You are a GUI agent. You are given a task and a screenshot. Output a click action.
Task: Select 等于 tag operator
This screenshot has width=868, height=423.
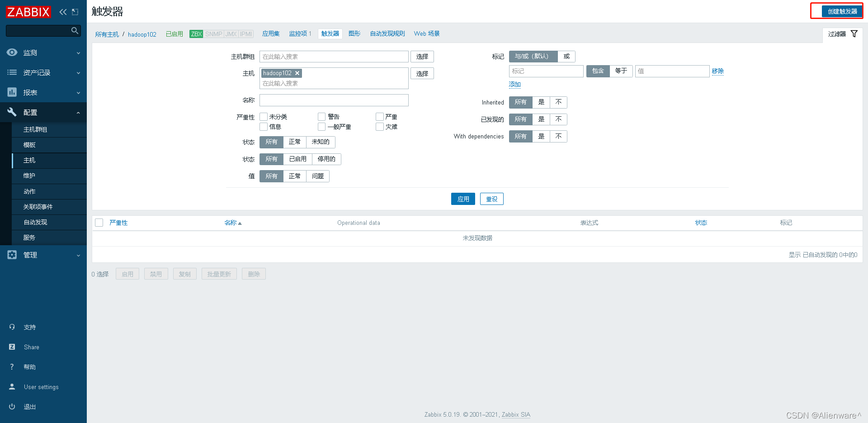[621, 71]
